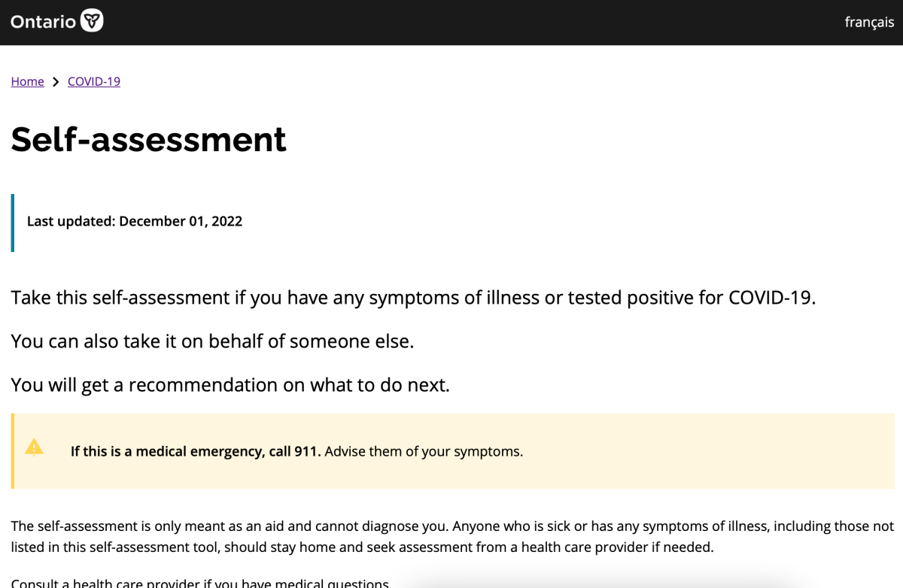Click the Self-assessment page heading
The height and width of the screenshot is (588, 903).
pyautogui.click(x=148, y=139)
